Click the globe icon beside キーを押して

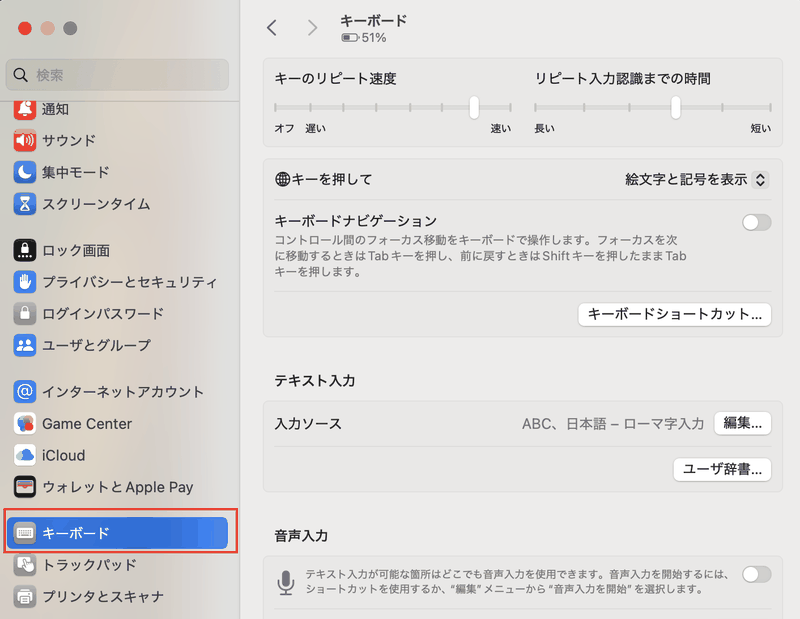coord(282,179)
